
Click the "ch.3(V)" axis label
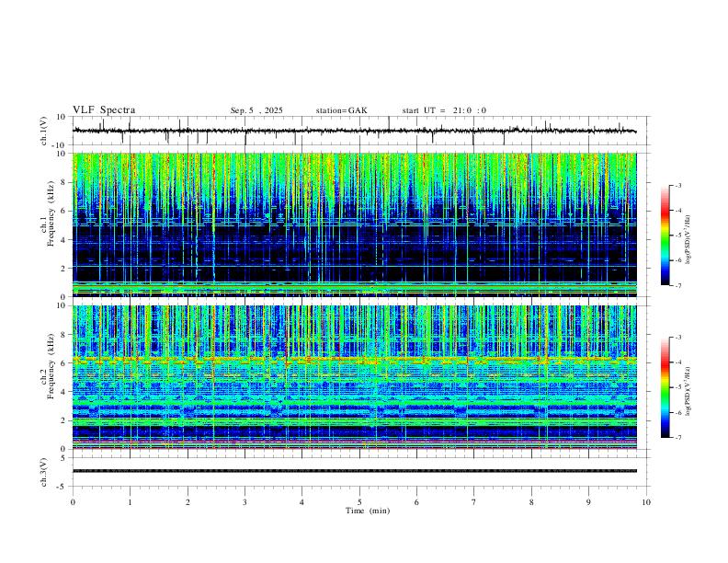click(x=44, y=473)
